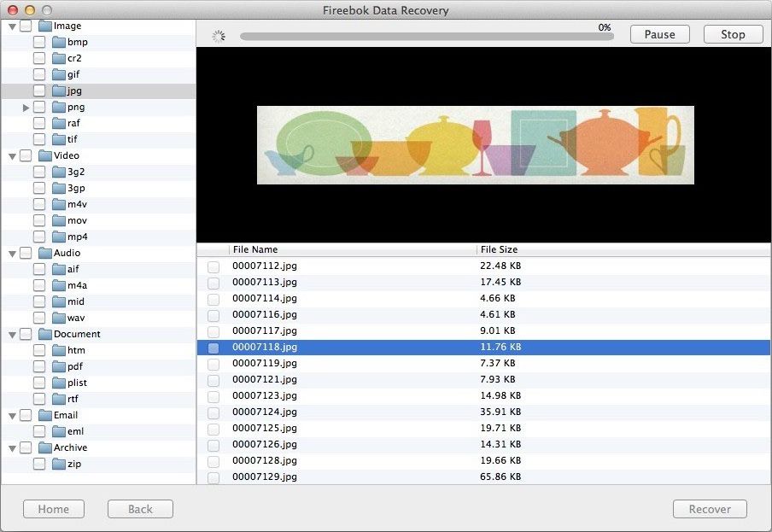
Task: Click the jpg folder icon
Action: click(59, 91)
